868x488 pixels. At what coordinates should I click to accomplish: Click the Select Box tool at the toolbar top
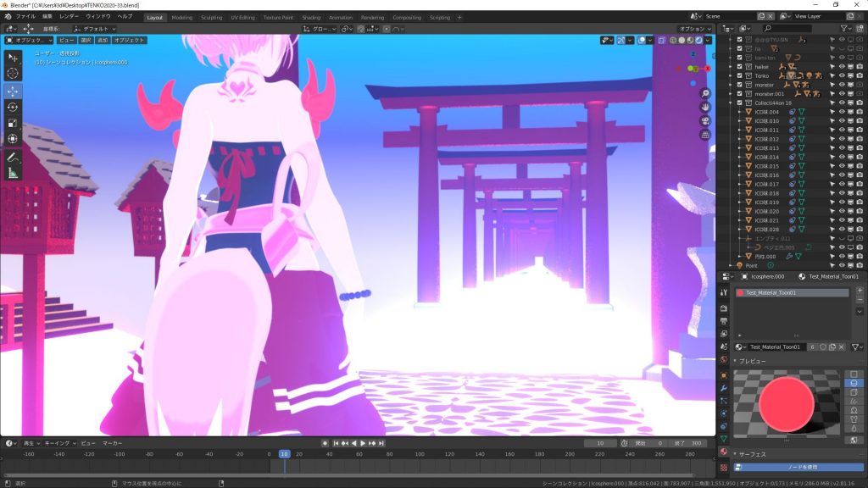(x=13, y=58)
